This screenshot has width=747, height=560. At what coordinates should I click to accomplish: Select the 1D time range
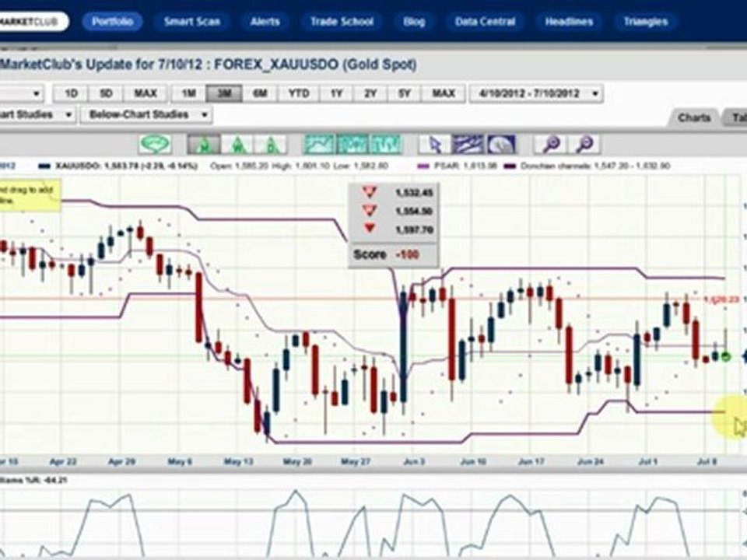coord(71,93)
